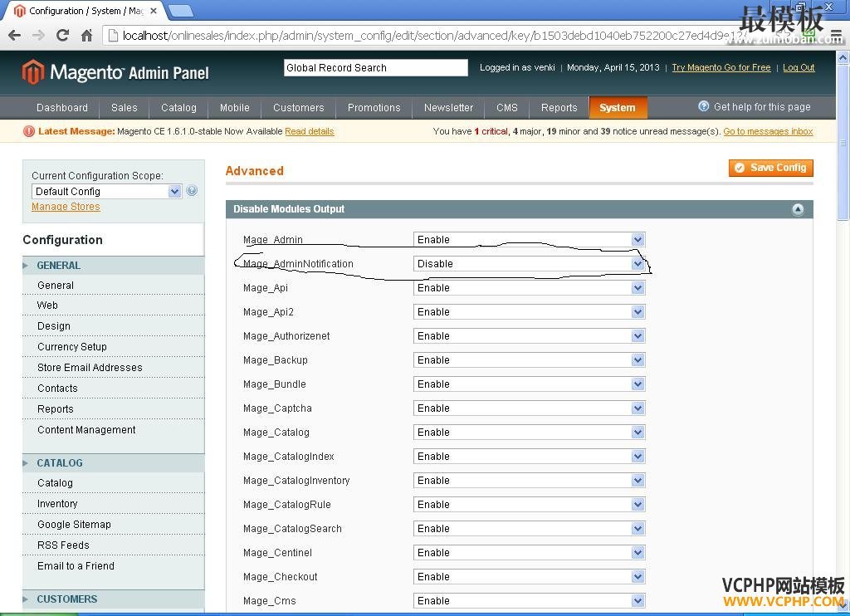
Task: Open the Mage_Captcha output dropdown
Action: [529, 408]
